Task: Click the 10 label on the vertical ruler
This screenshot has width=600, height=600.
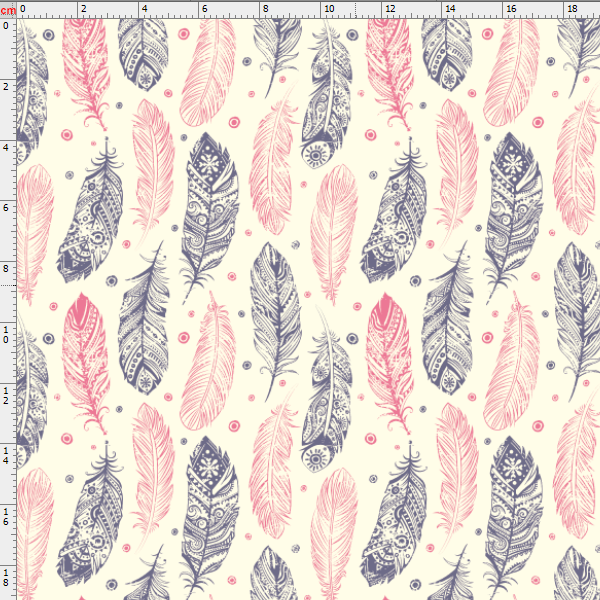Action: click(x=5, y=334)
